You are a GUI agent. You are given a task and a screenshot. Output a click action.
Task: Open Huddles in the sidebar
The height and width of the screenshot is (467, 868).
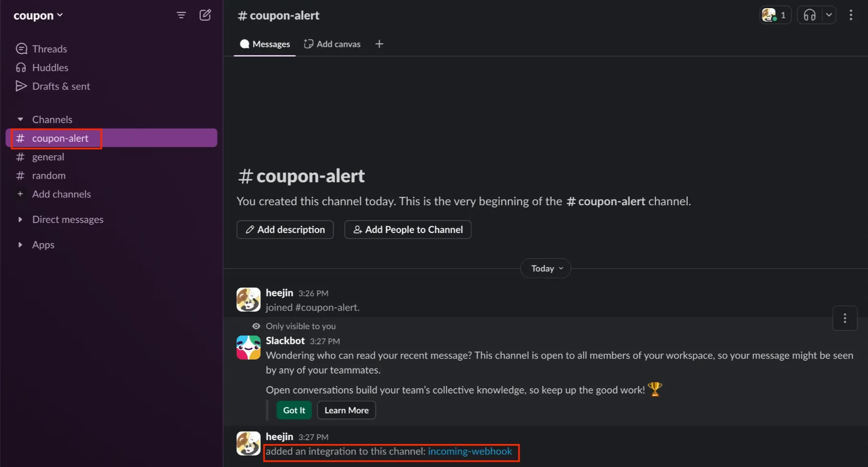(50, 68)
